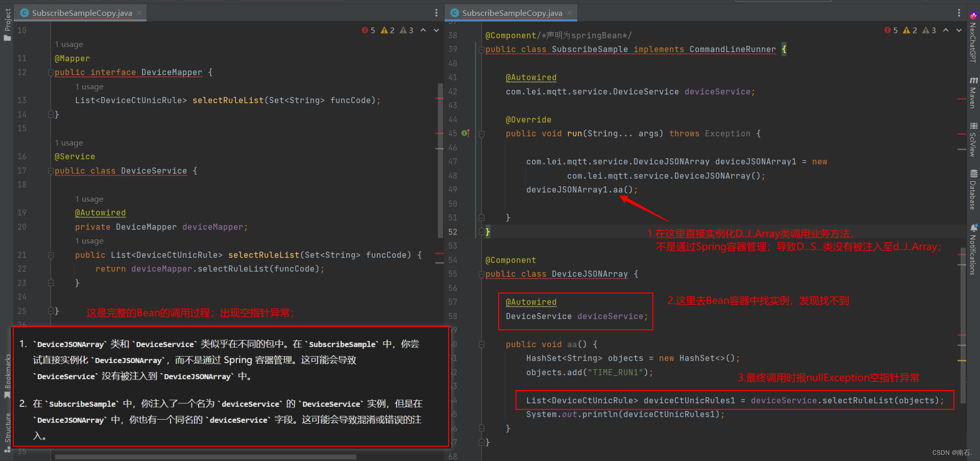980x461 pixels.
Task: Go to previous highlighted error in left editor
Action: coord(423,30)
